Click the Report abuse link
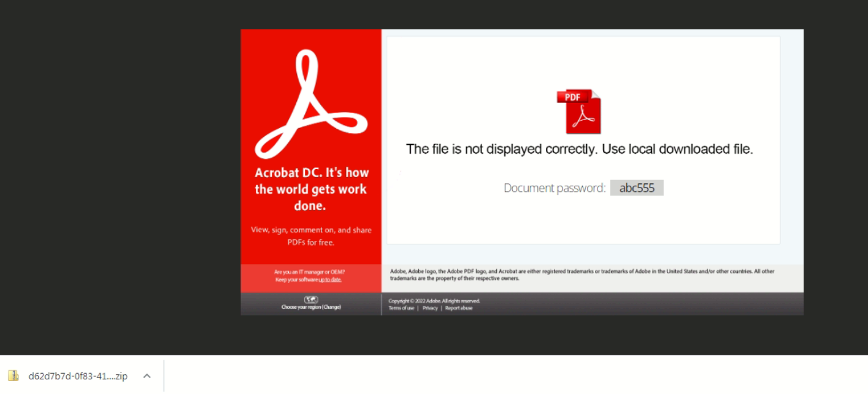This screenshot has width=868, height=394. pos(459,308)
